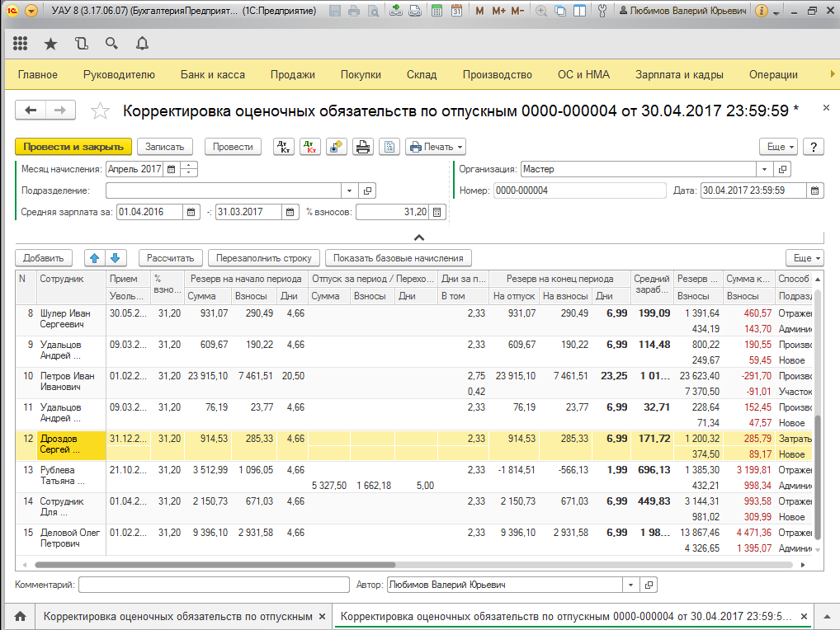
Task: Open calendar for Месяц начисления
Action: (172, 169)
